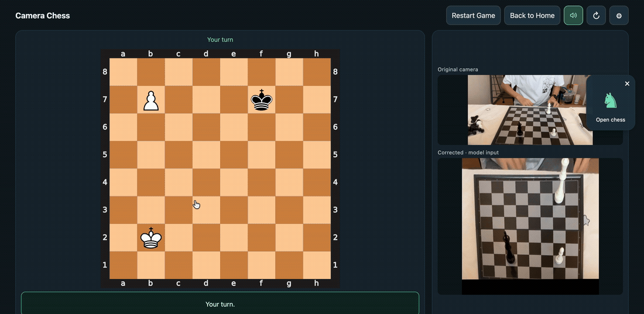Viewport: 644px width, 314px height.
Task: Select the white king on b2
Action: click(x=150, y=237)
